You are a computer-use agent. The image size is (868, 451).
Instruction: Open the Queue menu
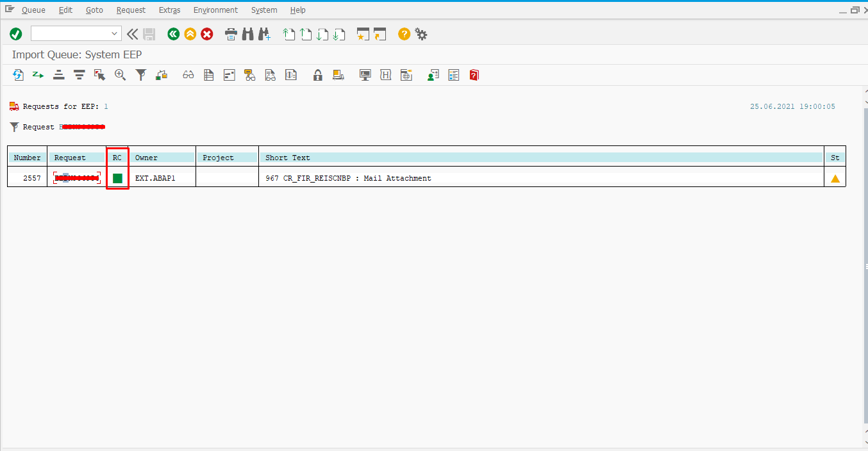pyautogui.click(x=33, y=10)
